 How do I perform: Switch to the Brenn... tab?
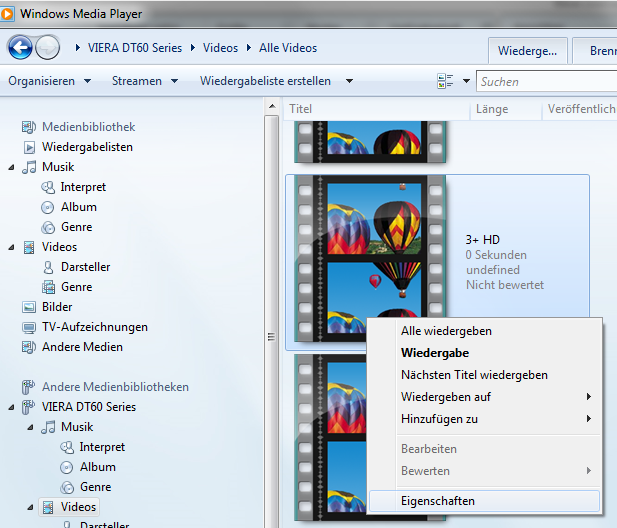tap(595, 51)
